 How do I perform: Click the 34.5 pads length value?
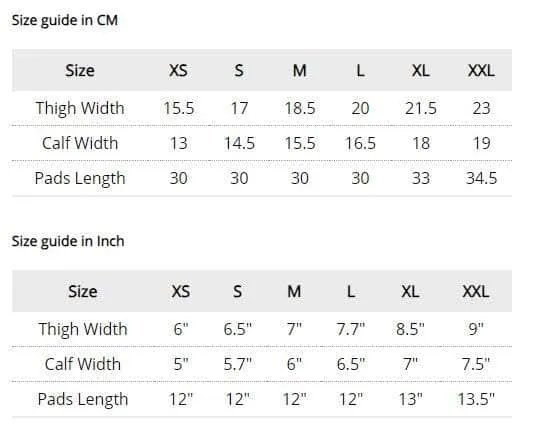point(481,178)
